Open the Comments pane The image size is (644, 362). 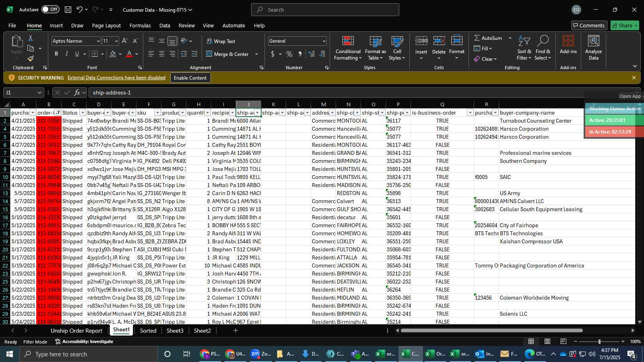coord(589,25)
